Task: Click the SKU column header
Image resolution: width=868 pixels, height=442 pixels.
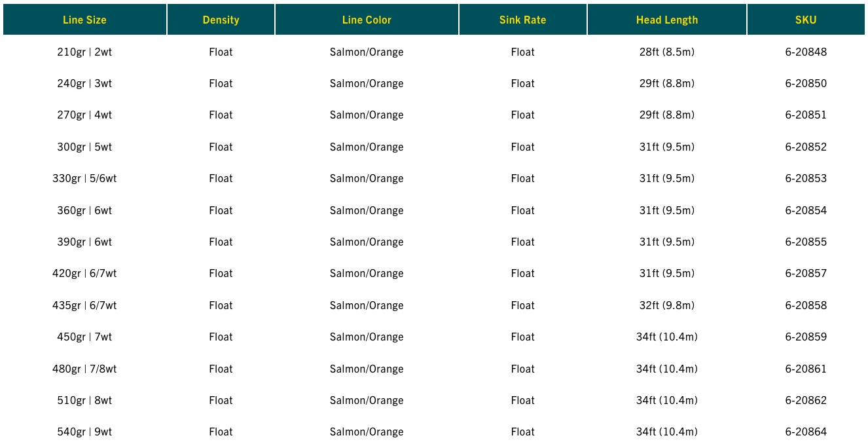Action: (805, 20)
